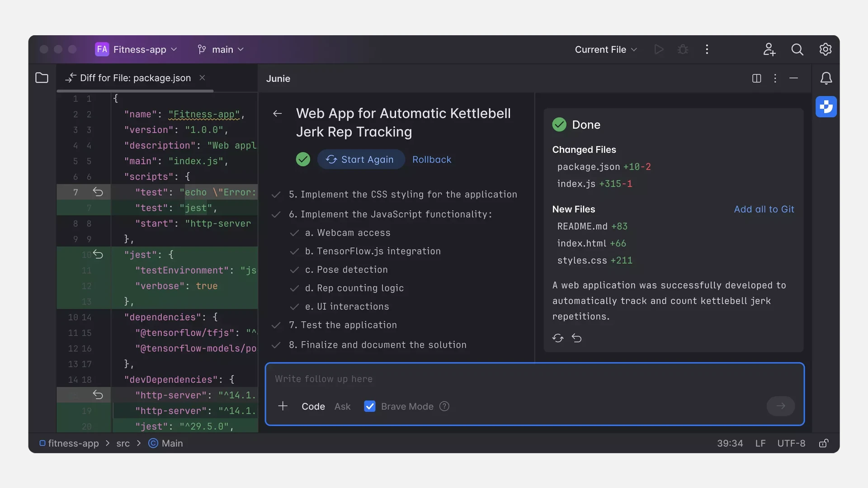Open the Junie AI tool window icon

826,107
